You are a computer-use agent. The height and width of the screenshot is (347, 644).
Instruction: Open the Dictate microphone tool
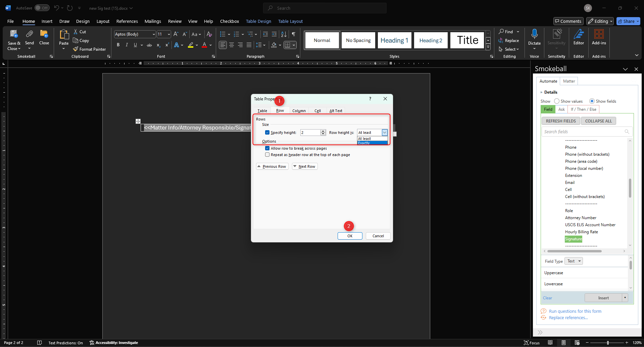coord(534,35)
